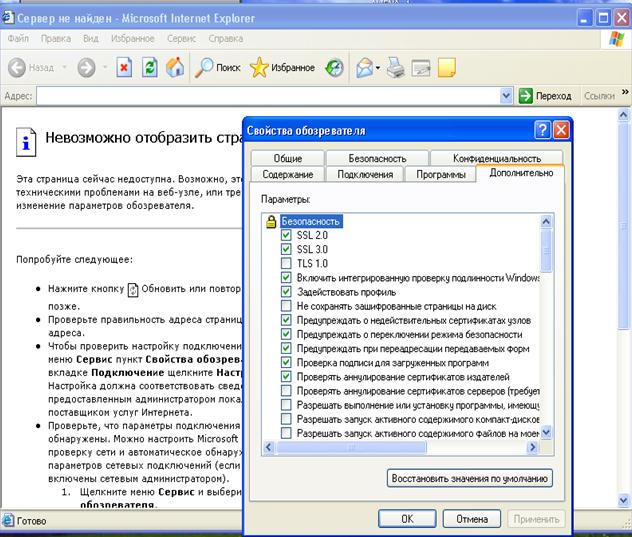Screen dimensions: 632x537
Task: Click the green Go (Переход) arrow
Action: click(526, 96)
